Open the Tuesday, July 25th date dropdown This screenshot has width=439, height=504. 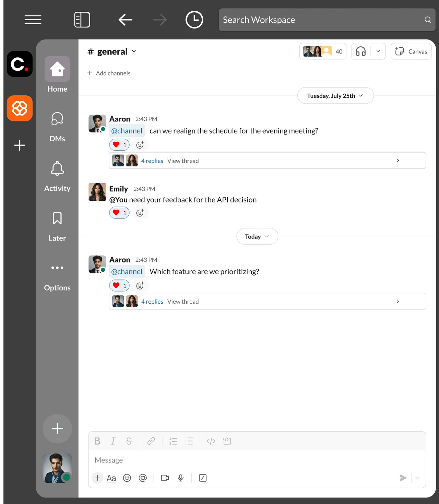pyautogui.click(x=335, y=96)
